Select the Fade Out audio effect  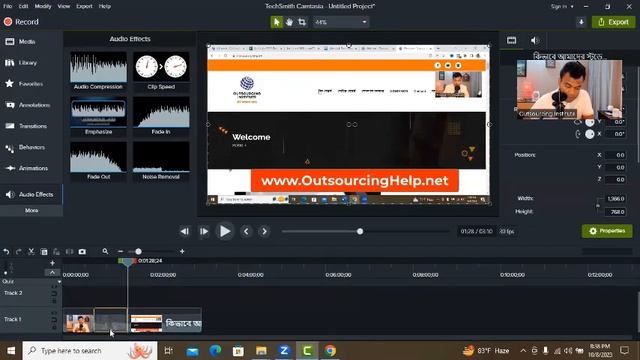click(98, 161)
